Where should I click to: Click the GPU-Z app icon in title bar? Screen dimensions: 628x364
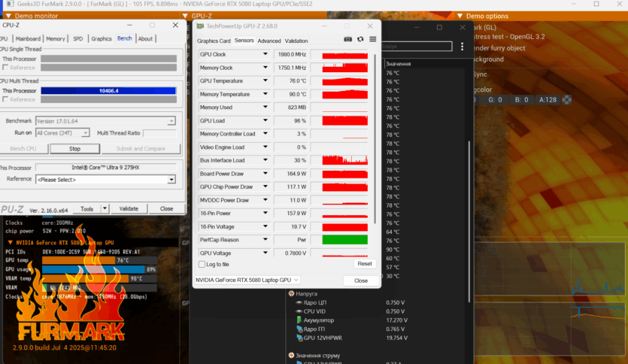click(200, 26)
